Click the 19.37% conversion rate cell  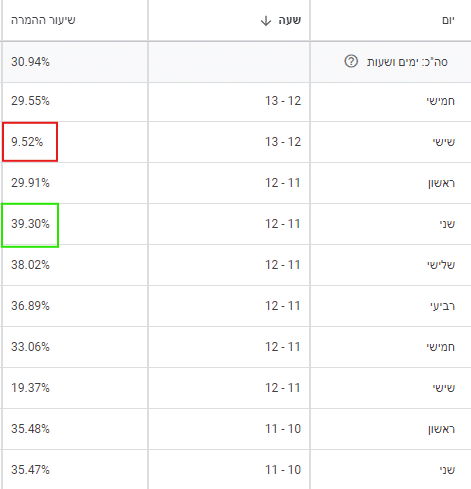(30, 388)
